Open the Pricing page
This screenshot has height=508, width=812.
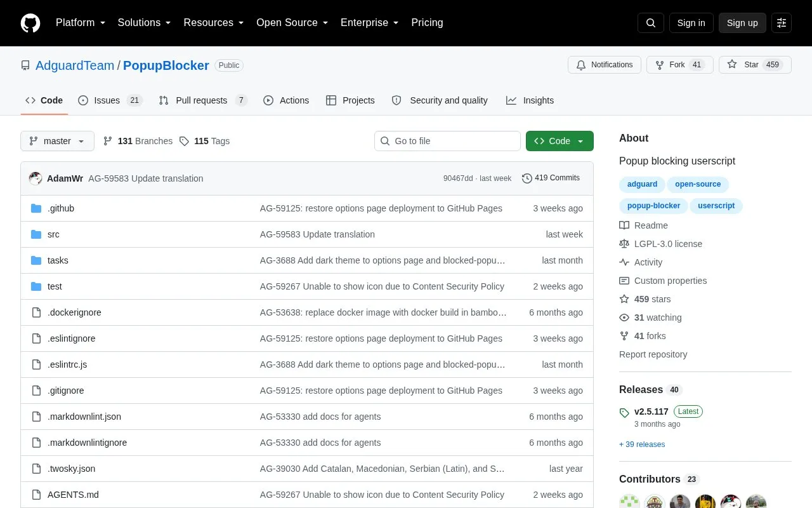pyautogui.click(x=427, y=23)
